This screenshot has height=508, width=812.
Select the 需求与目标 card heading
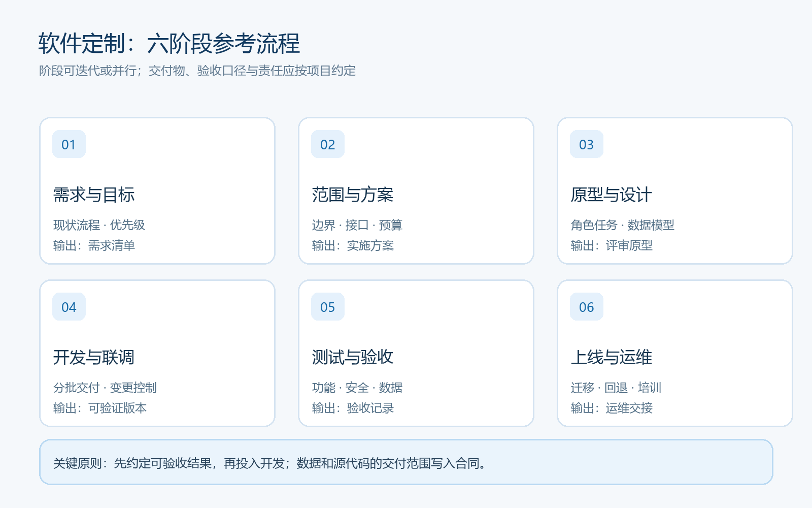pos(94,195)
